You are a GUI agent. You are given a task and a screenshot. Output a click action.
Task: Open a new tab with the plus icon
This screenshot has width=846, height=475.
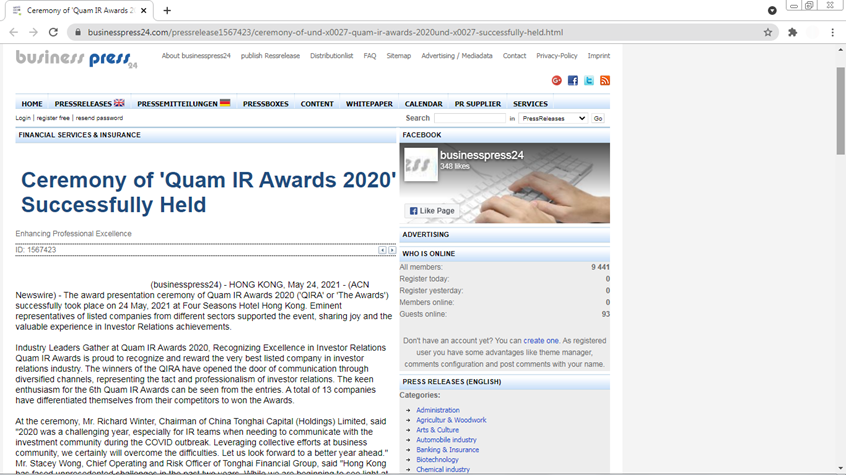pos(167,10)
